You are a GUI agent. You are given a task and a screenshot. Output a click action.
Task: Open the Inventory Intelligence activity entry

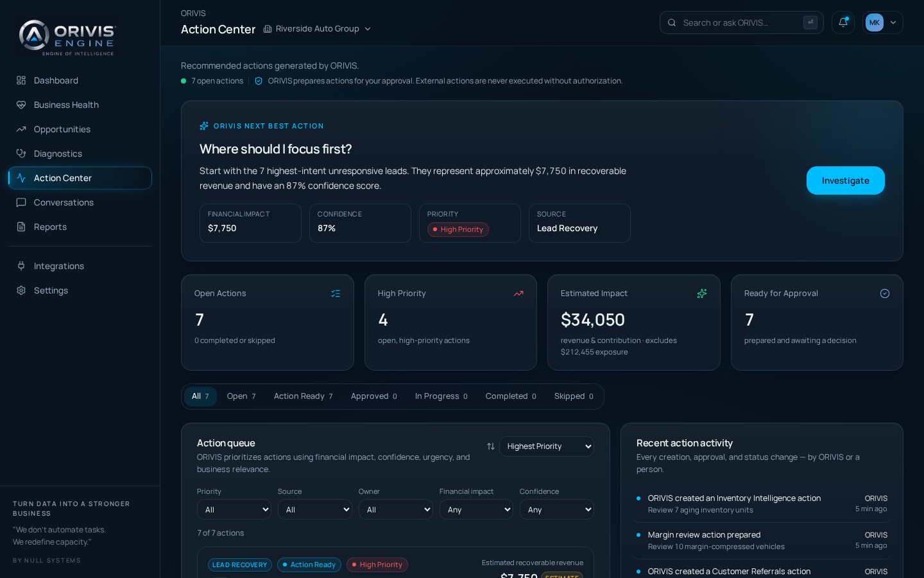(x=762, y=504)
